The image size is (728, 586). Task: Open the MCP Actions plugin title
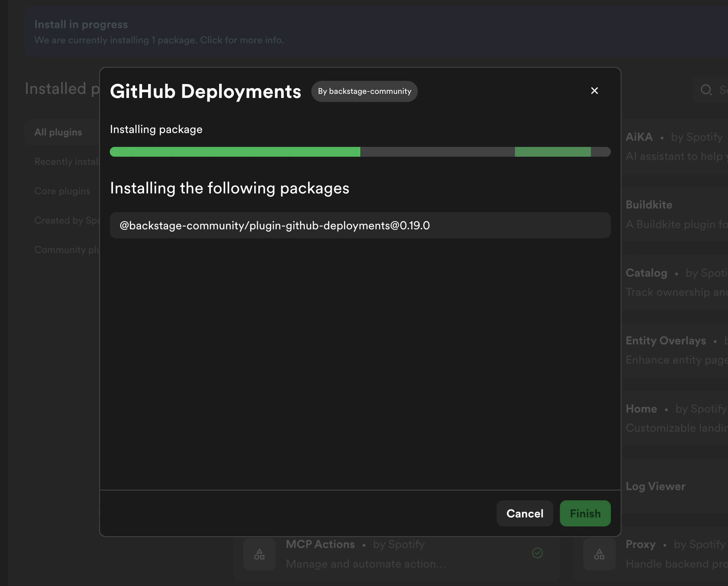(x=320, y=544)
